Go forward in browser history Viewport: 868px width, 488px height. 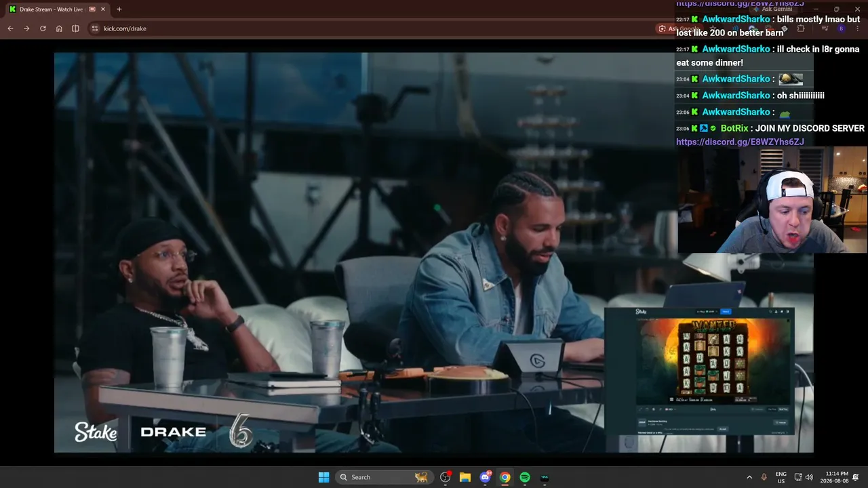(26, 28)
